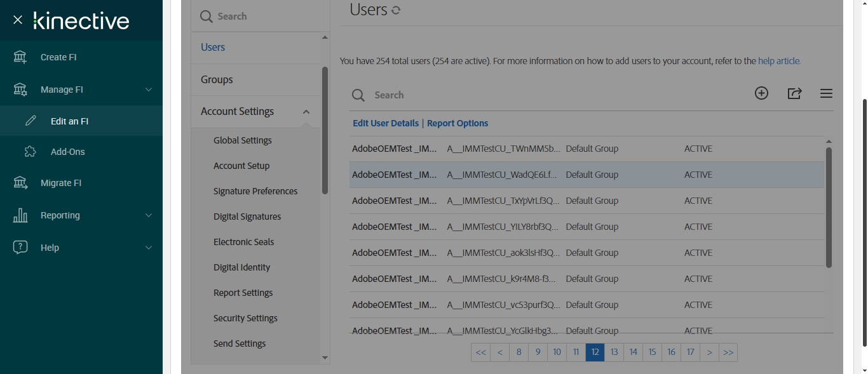Expand the Reporting menu

pyautogui.click(x=149, y=215)
